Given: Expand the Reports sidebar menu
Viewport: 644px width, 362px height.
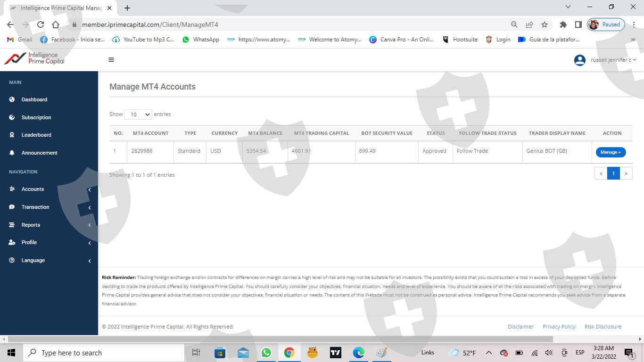Looking at the screenshot, I should tap(49, 225).
